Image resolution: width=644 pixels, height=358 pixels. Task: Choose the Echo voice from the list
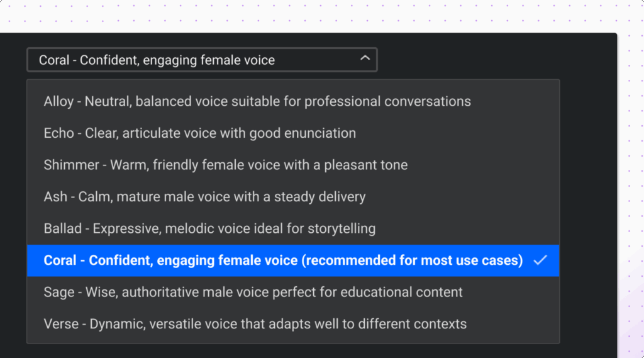pos(199,133)
